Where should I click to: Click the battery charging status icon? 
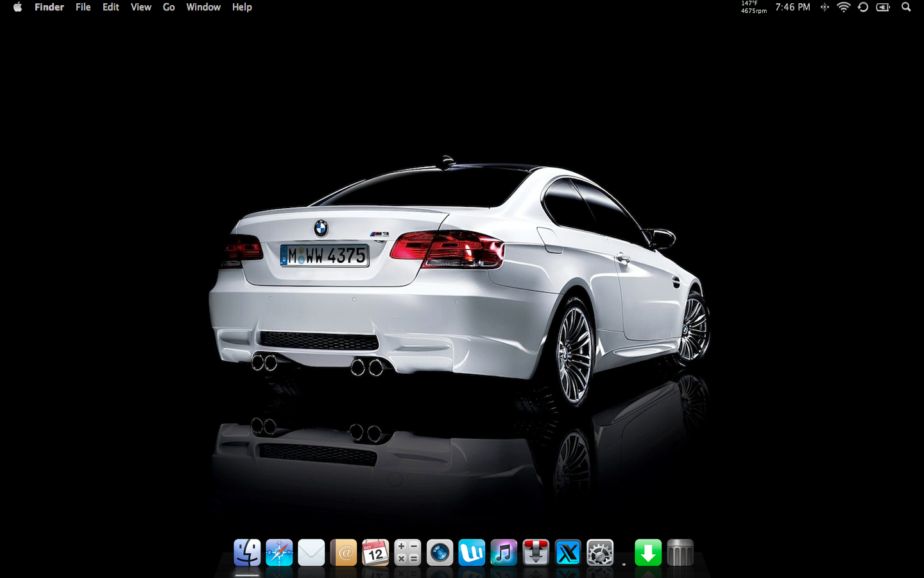tap(883, 7)
